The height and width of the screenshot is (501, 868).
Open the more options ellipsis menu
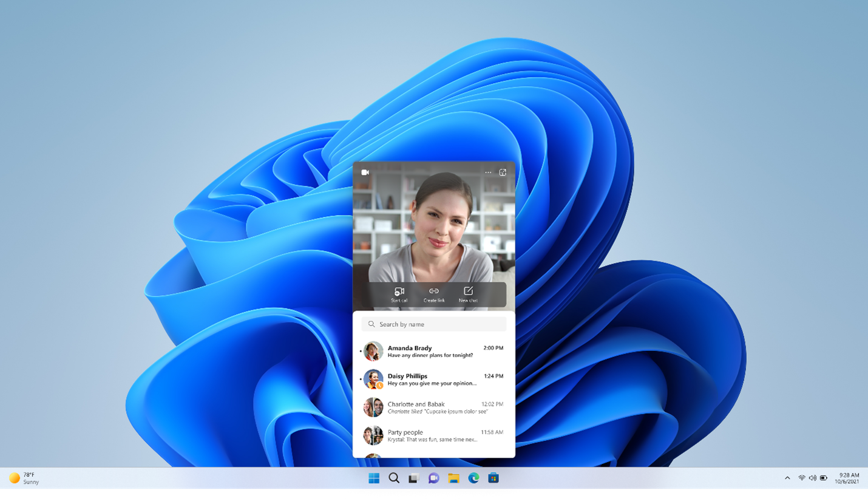pos(488,172)
